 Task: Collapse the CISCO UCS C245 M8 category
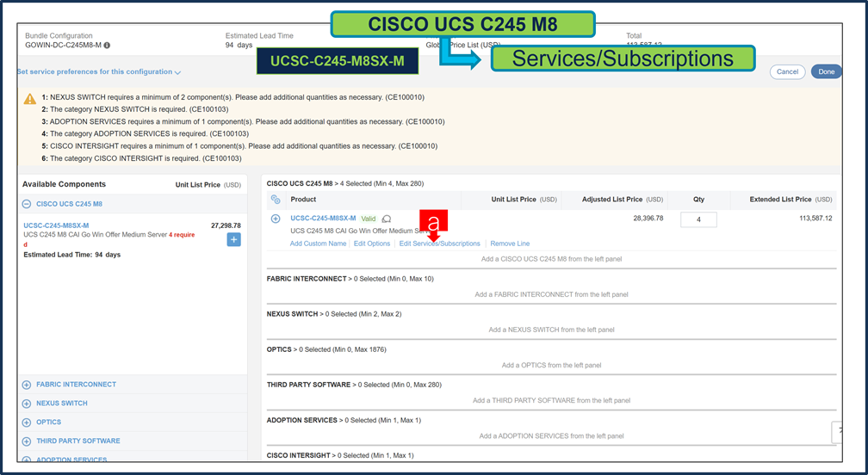coord(27,204)
